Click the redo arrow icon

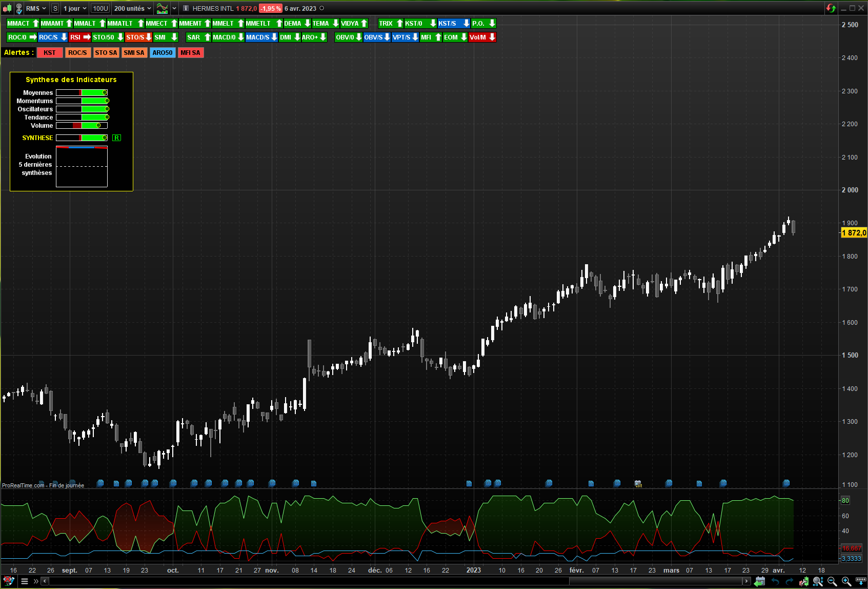click(x=789, y=581)
